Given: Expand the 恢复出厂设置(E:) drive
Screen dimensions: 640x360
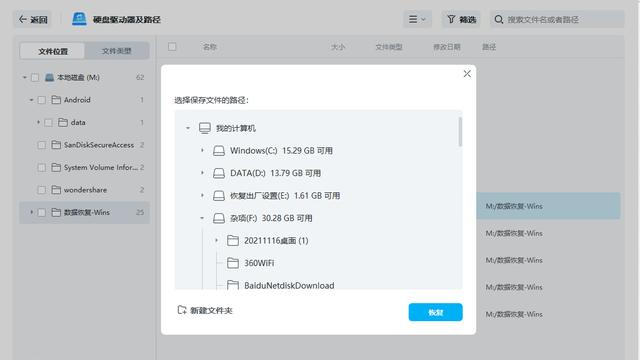Looking at the screenshot, I should point(202,196).
